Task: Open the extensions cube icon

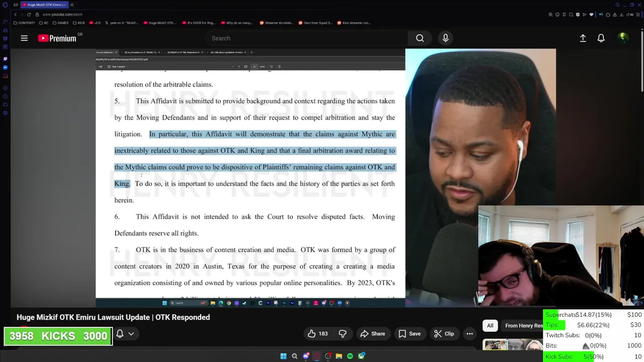Action: pos(608,15)
